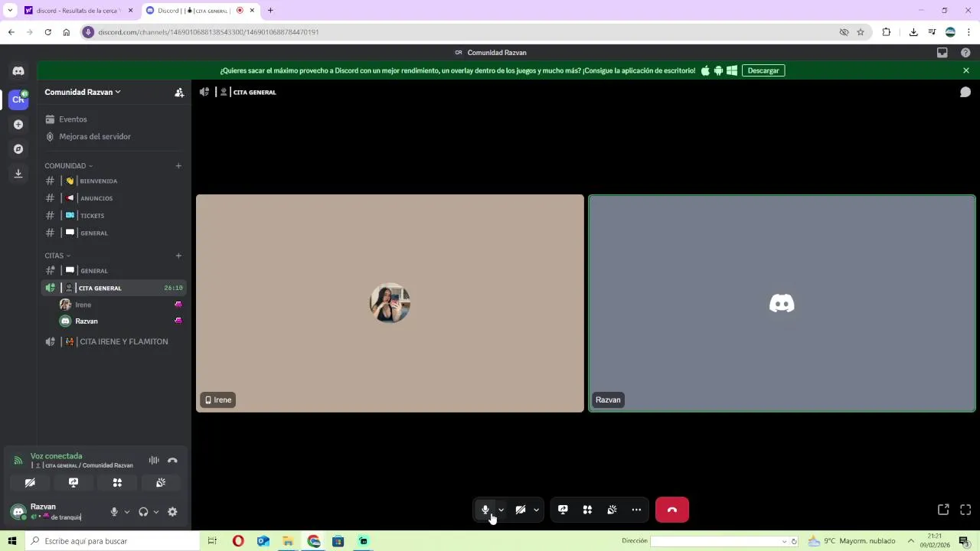Open user settings gear icon
980x551 pixels.
click(x=172, y=512)
